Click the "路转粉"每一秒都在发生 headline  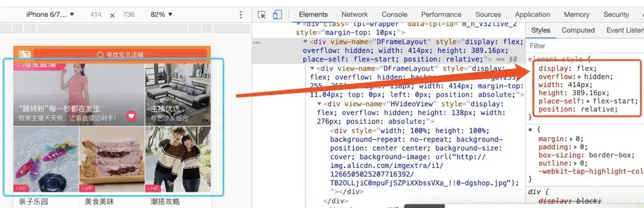point(59,109)
